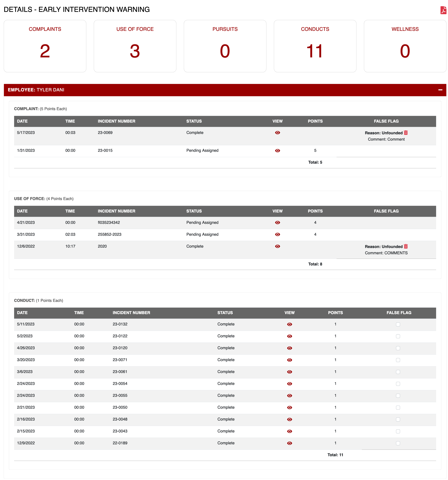View complaint incident 23-0069
Viewport: 448px width, 480px height.
277,133
